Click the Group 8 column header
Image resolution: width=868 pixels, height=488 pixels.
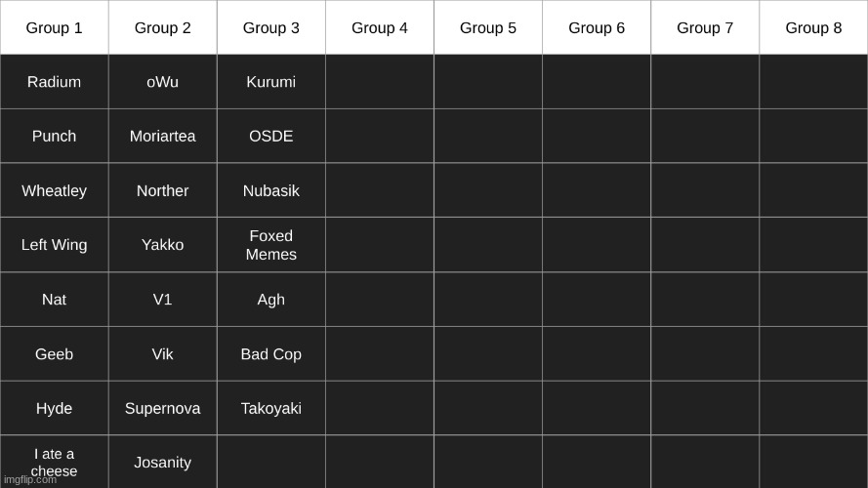coord(813,27)
